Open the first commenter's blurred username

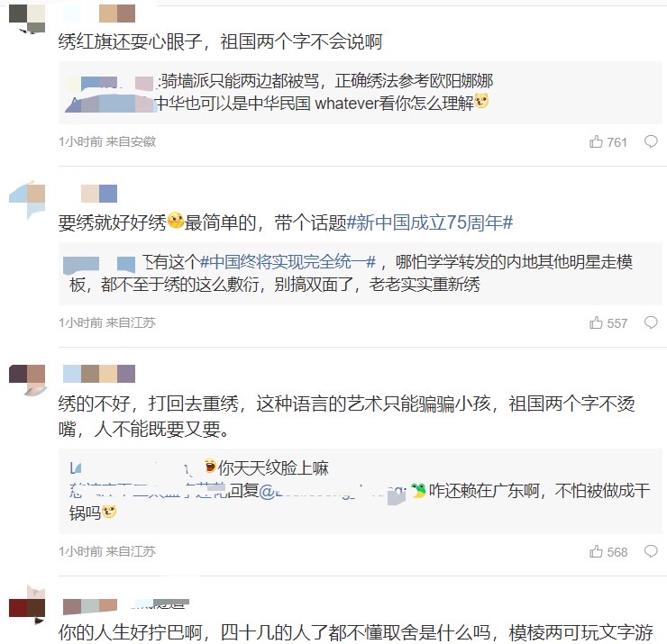pyautogui.click(x=117, y=14)
